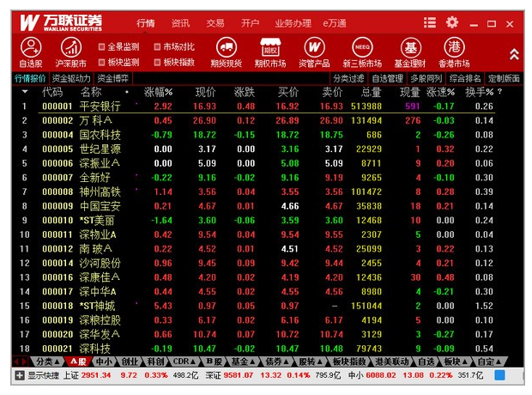Enable the 板块监测 checkbox
This screenshot has height=395, width=532.
click(101, 62)
